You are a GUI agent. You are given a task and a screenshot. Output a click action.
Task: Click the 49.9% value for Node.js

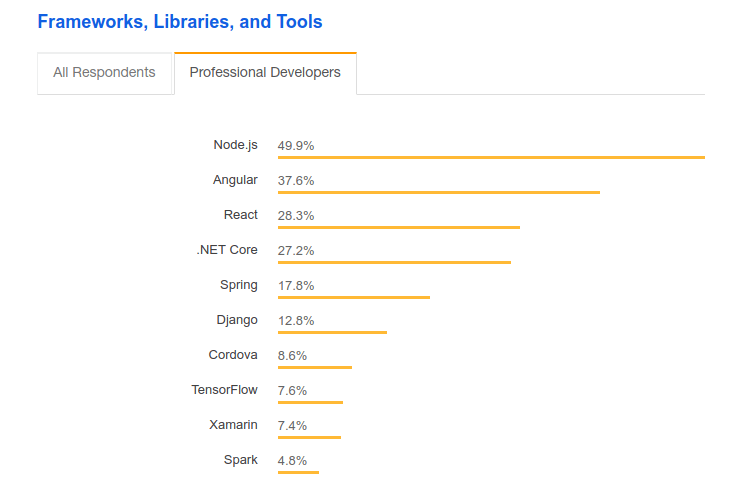click(x=296, y=145)
